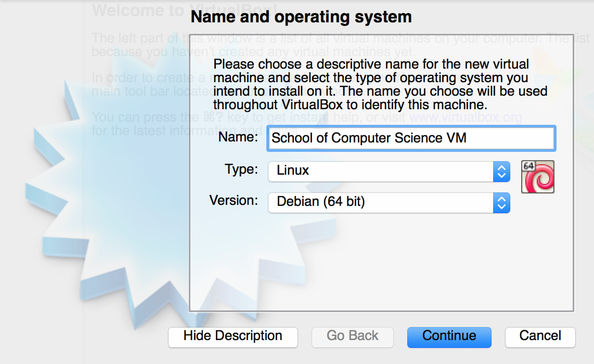Open the Type combo box showing Linux
Screen dimensions: 594x364
pos(381,171)
